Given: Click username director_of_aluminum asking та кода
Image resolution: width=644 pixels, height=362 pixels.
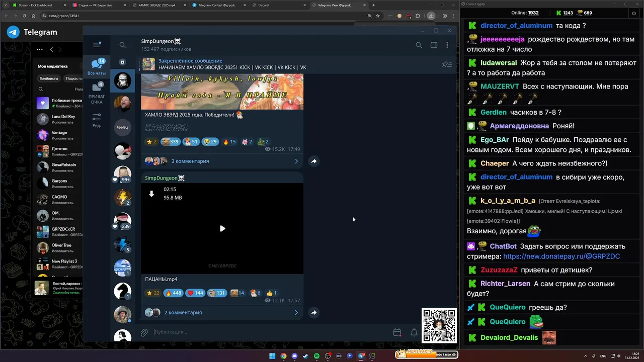Looking at the screenshot, I should [516, 26].
